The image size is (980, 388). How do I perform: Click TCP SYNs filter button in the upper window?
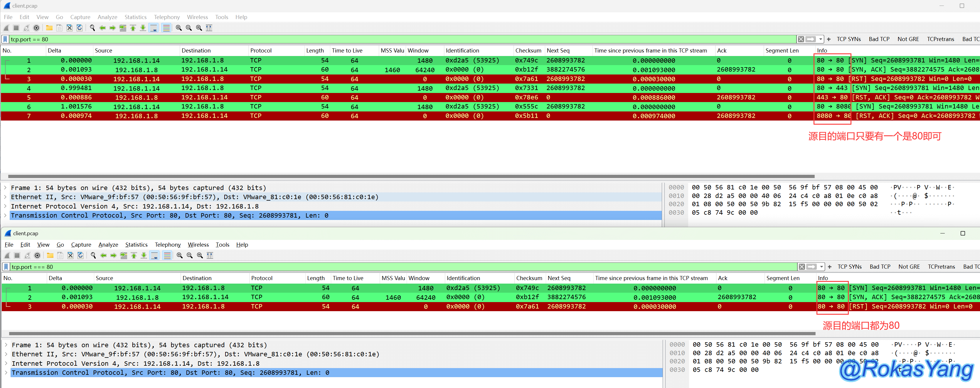[848, 39]
